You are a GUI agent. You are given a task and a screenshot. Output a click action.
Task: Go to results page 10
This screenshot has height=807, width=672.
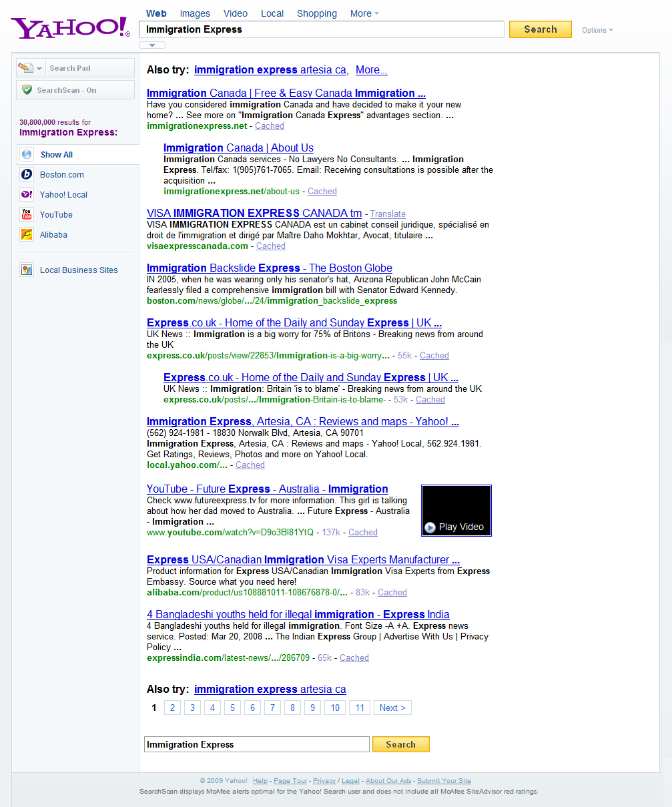pyautogui.click(x=335, y=708)
